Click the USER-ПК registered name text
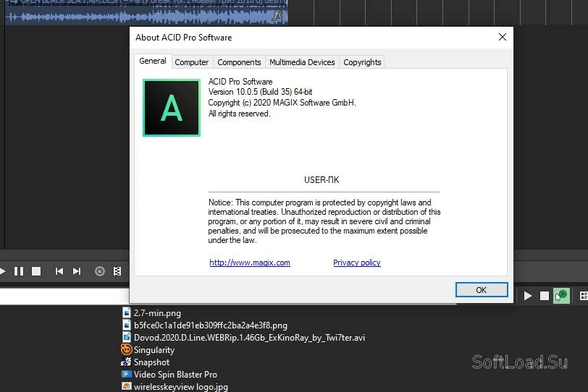588x392 pixels. pyautogui.click(x=322, y=180)
